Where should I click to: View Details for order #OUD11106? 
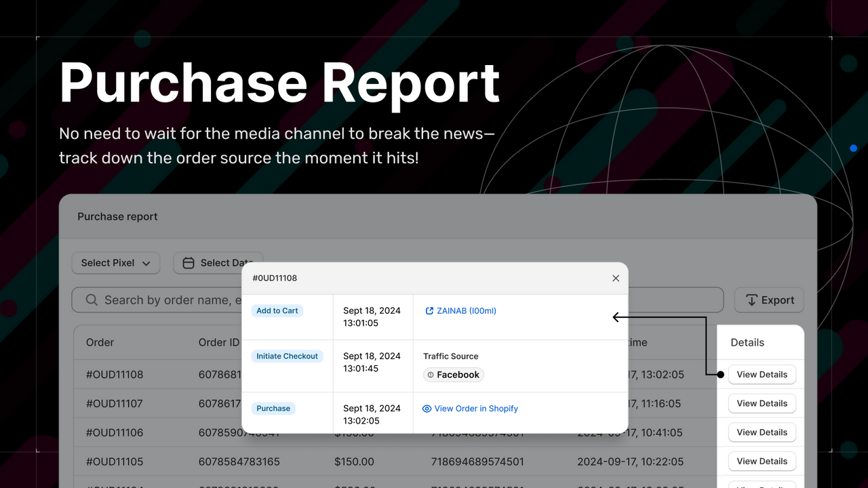762,432
